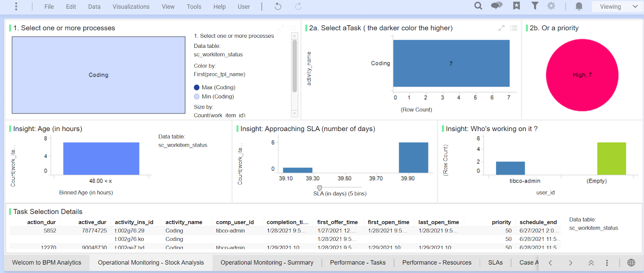Click the globe icon in bottom bar

tap(631, 263)
